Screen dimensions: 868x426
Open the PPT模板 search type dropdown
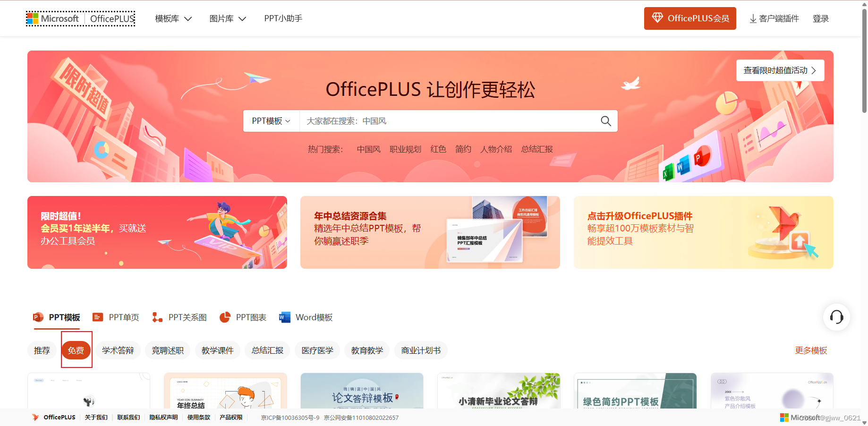click(x=271, y=121)
